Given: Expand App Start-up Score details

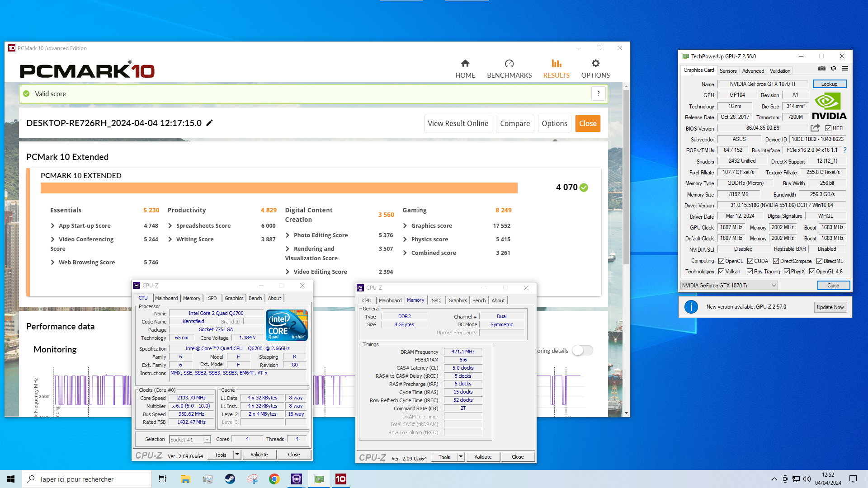Looking at the screenshot, I should [x=52, y=225].
